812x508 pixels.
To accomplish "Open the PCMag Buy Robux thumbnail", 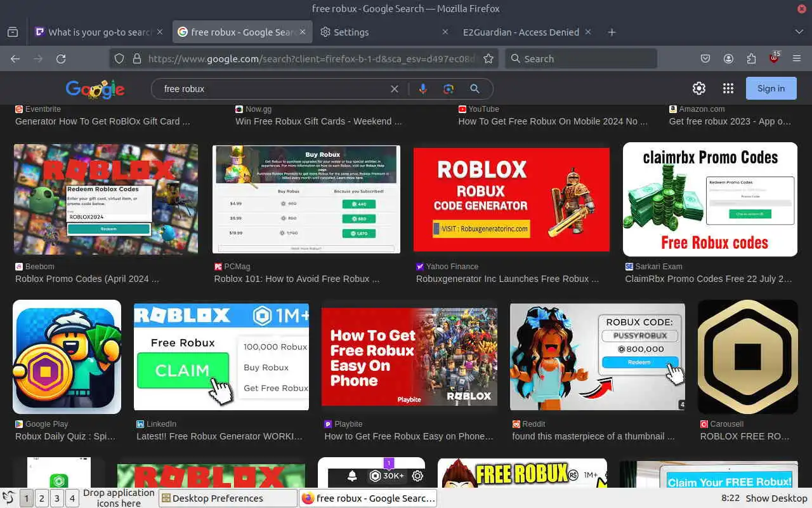I will point(306,199).
